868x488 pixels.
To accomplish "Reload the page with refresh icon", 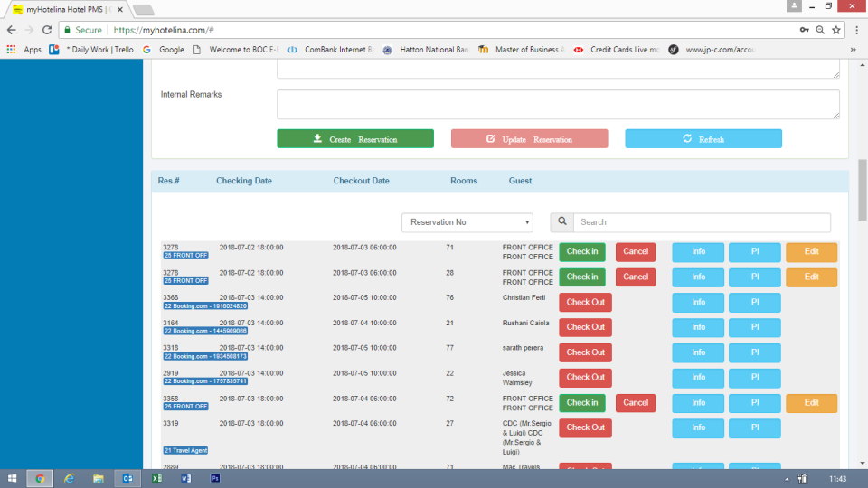I will [x=47, y=30].
